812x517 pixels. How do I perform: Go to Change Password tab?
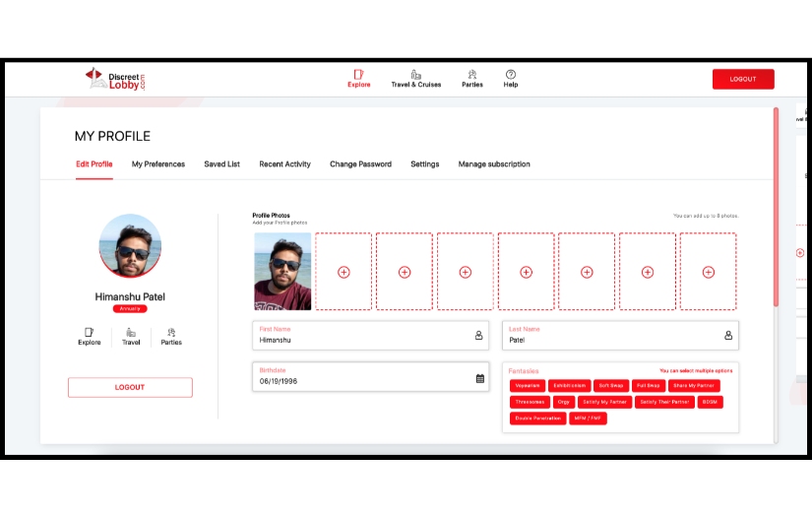(x=360, y=164)
